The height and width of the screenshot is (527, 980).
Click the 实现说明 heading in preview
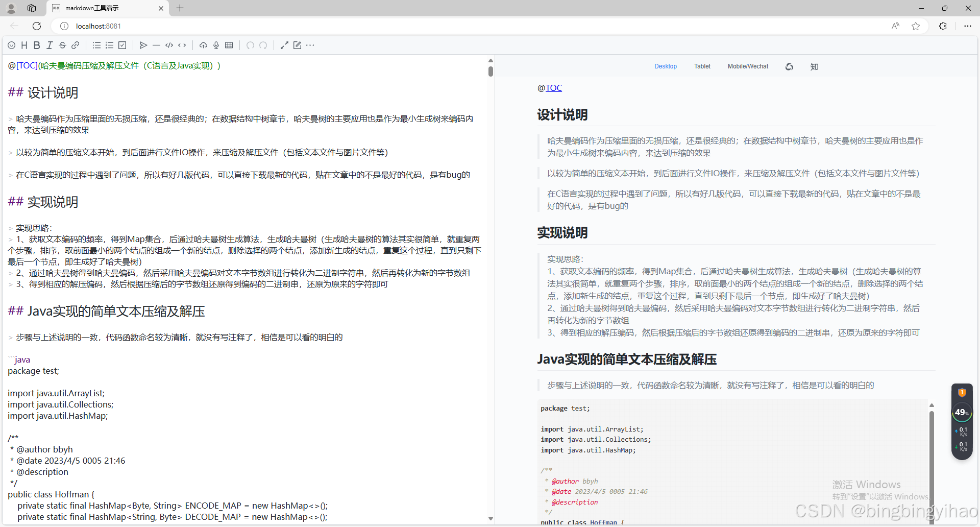point(562,233)
